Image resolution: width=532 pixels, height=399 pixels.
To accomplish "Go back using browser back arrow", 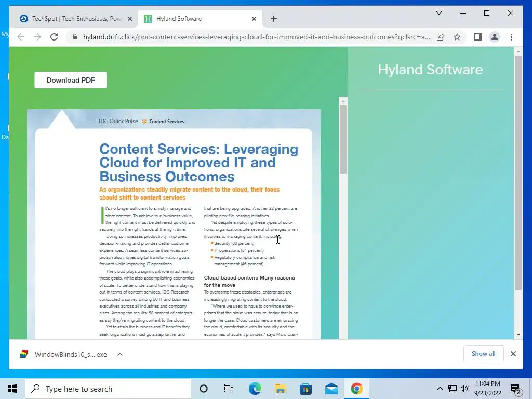I will pyautogui.click(x=21, y=37).
